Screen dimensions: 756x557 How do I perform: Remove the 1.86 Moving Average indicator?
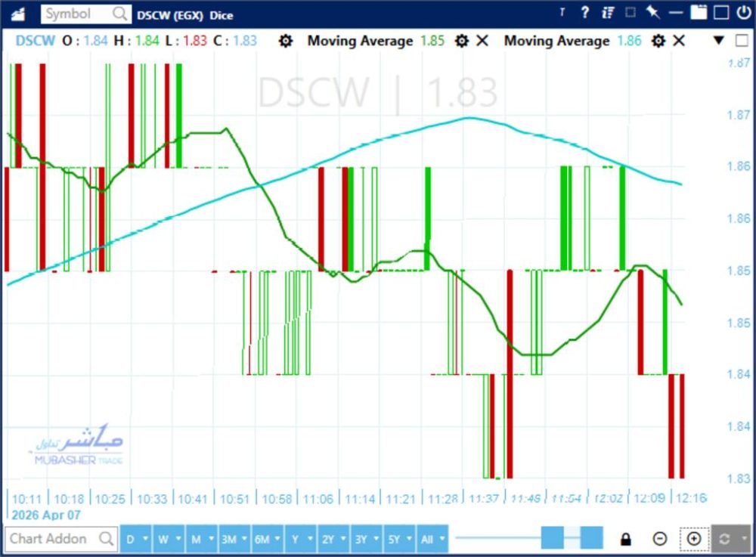[679, 41]
